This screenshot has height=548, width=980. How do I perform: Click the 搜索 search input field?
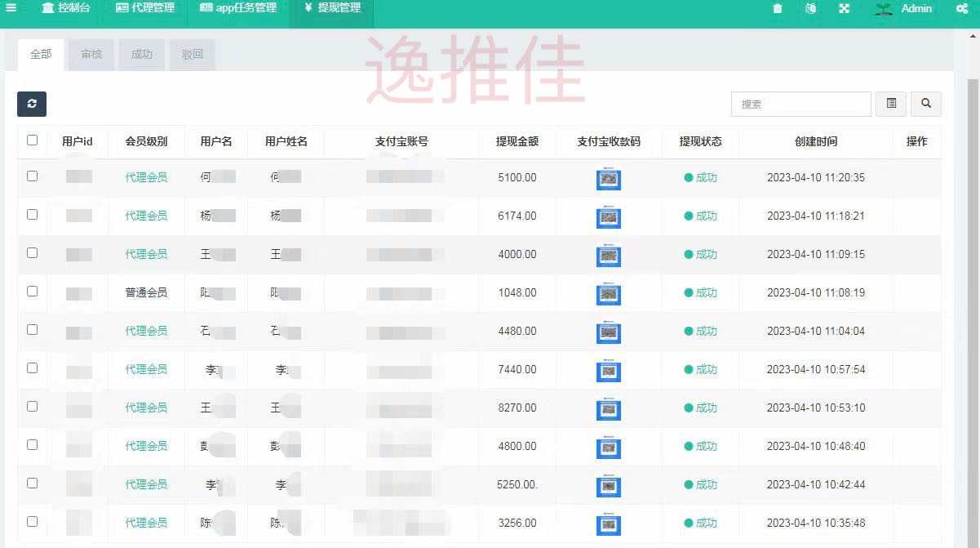tap(800, 104)
